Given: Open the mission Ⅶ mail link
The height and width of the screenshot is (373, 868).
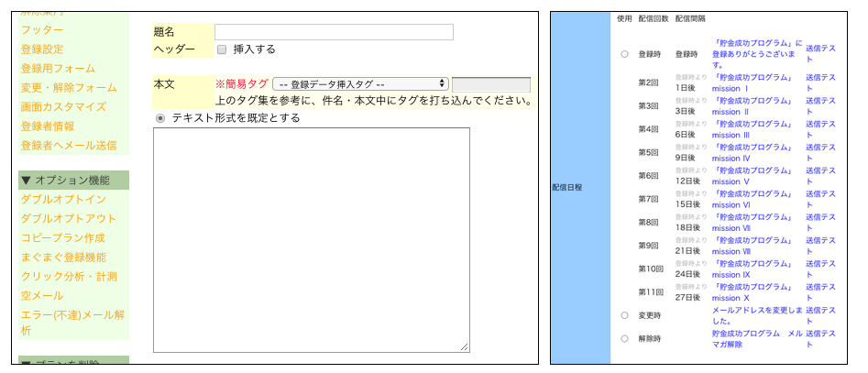Looking at the screenshot, I should click(x=753, y=223).
